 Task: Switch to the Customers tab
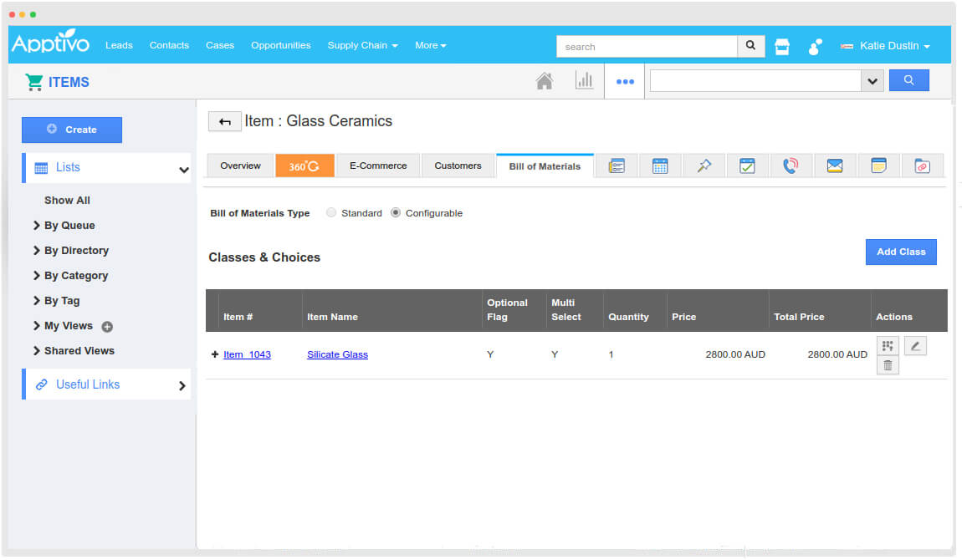tap(458, 165)
